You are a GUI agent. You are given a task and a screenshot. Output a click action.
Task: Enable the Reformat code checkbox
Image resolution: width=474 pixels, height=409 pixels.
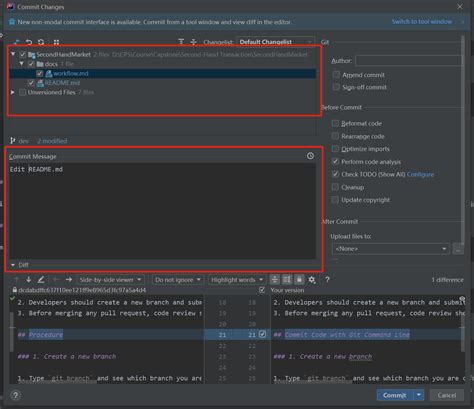click(x=335, y=123)
